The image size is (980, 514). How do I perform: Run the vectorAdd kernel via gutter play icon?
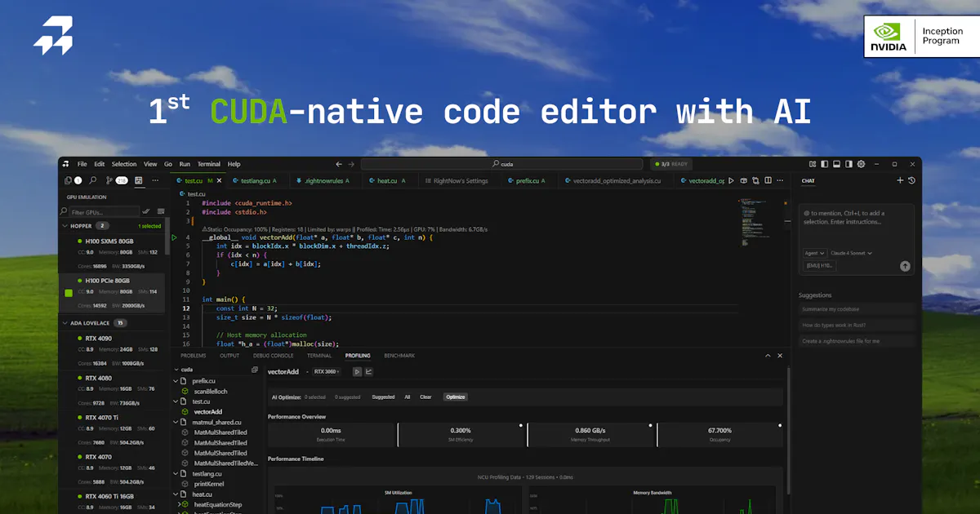pos(174,237)
